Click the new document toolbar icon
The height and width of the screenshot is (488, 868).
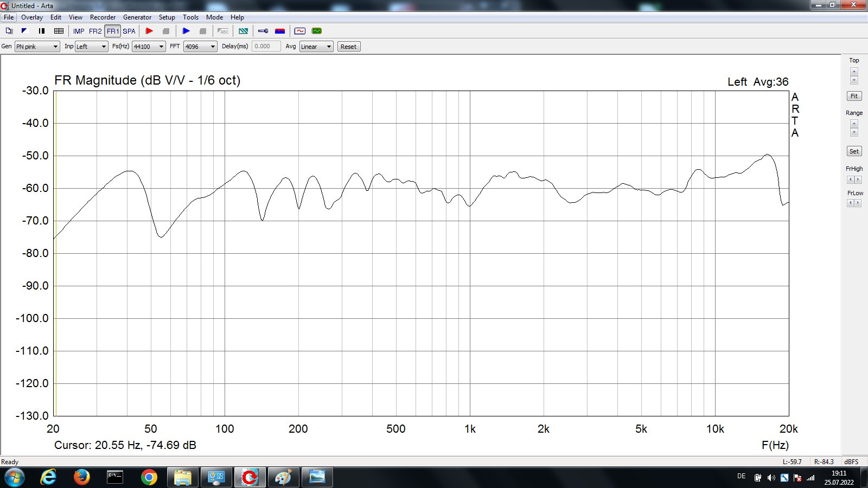(x=9, y=31)
